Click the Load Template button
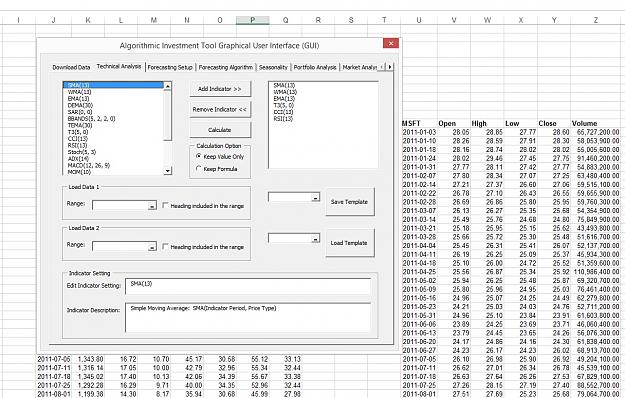The width and height of the screenshot is (625, 398). [350, 243]
